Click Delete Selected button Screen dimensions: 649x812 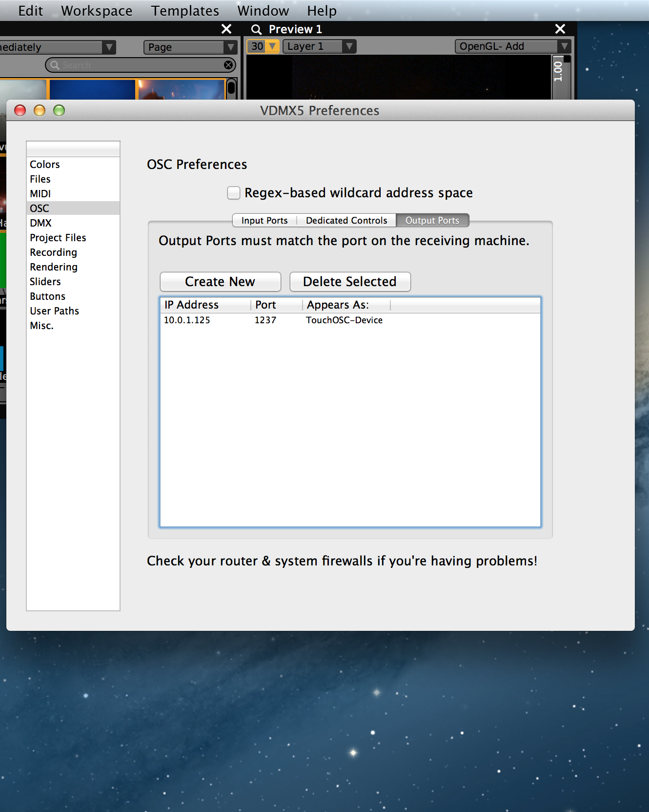pos(350,282)
